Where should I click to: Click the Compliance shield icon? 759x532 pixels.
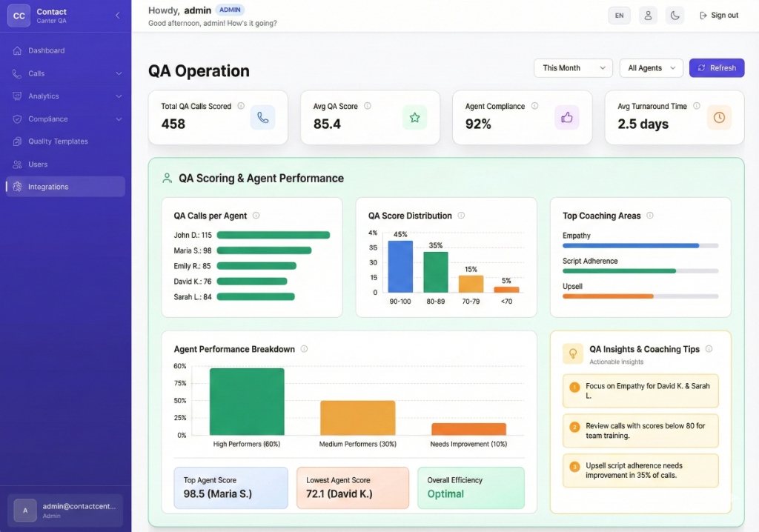coord(16,119)
